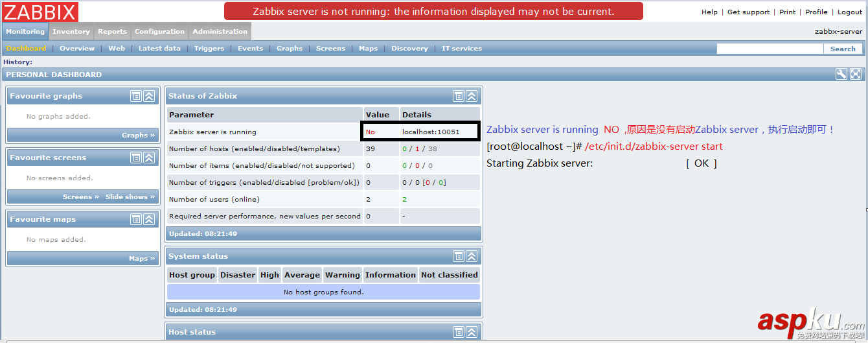Switch to the Configuration tab
This screenshot has height=343, width=868.
click(x=159, y=31)
